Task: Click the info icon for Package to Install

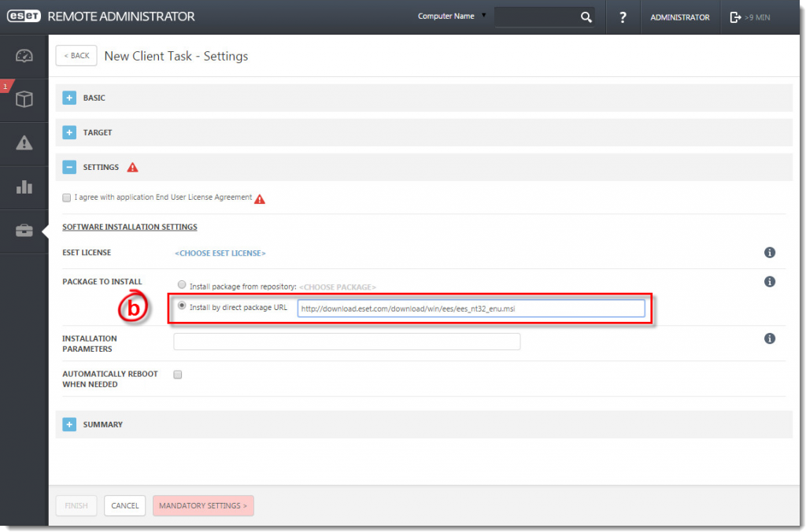Action: click(x=769, y=282)
